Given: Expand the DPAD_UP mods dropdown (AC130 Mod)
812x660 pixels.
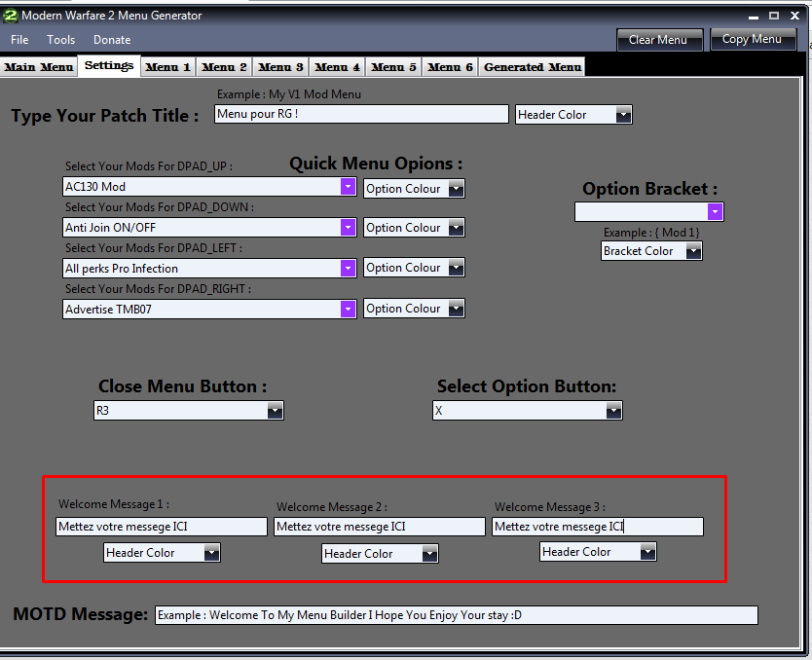Looking at the screenshot, I should point(209,187).
